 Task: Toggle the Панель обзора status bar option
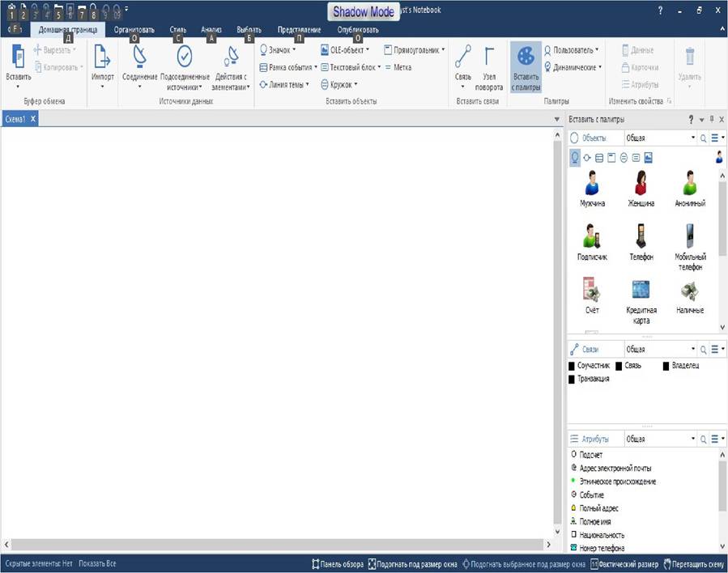[x=338, y=564]
